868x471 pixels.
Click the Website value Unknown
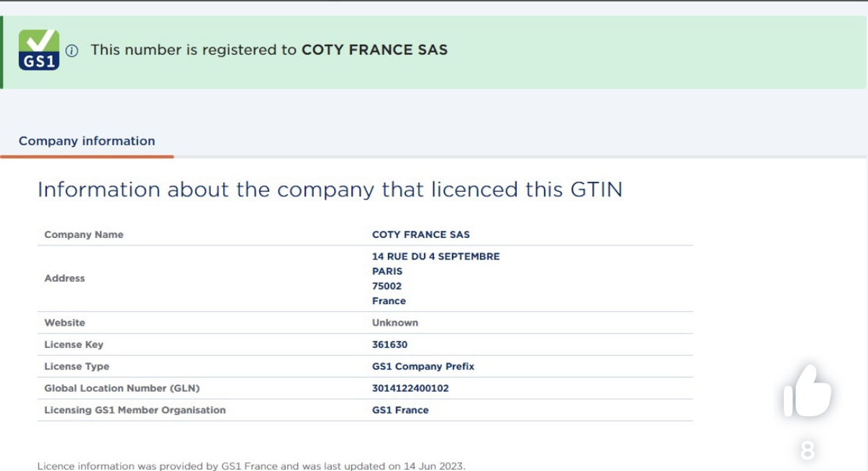coord(395,322)
